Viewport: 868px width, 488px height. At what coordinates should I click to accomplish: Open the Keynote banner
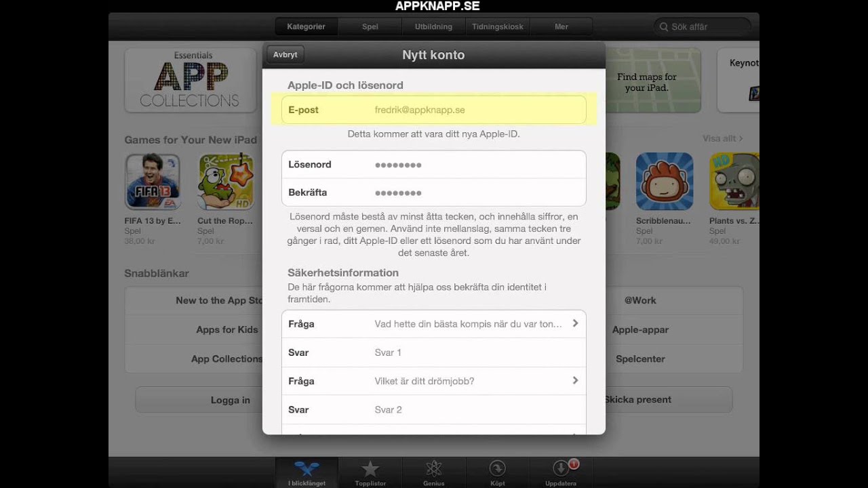[x=738, y=80]
